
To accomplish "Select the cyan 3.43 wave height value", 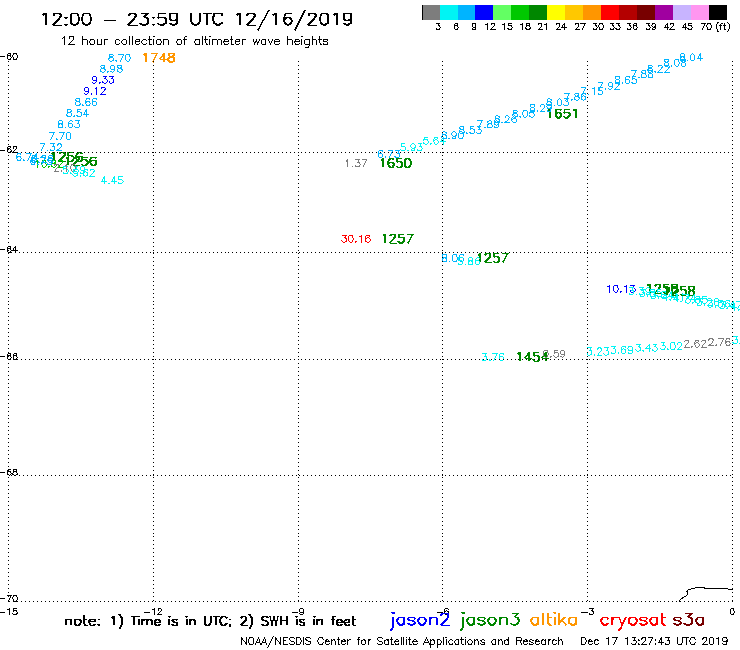I will pyautogui.click(x=647, y=348).
